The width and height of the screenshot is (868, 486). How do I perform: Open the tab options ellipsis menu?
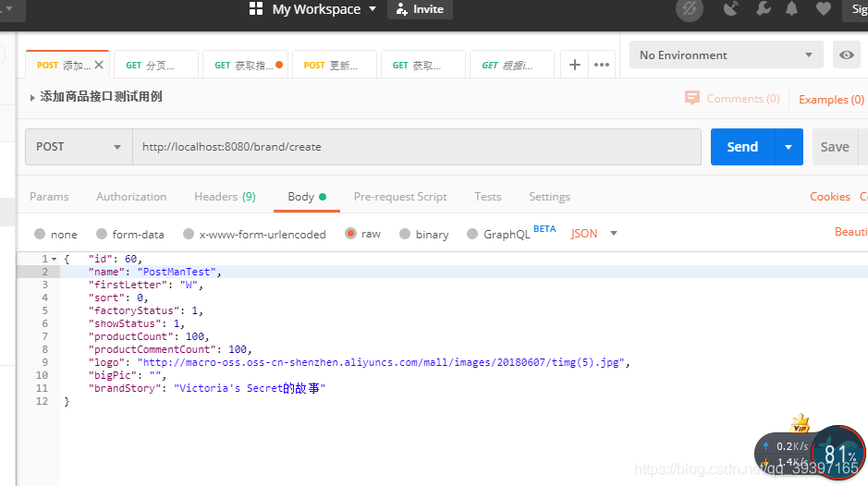click(x=602, y=65)
